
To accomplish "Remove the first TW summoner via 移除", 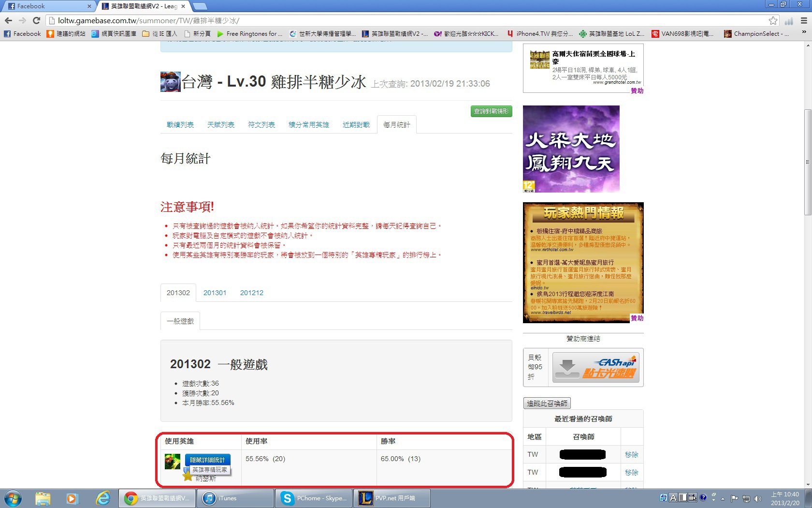I will click(x=631, y=455).
